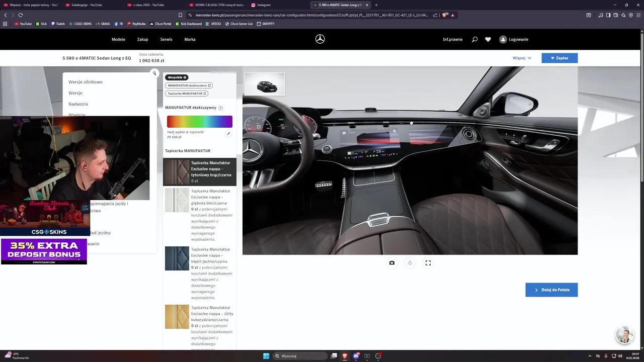
Task: Open the Zakup menu
Action: [143, 39]
